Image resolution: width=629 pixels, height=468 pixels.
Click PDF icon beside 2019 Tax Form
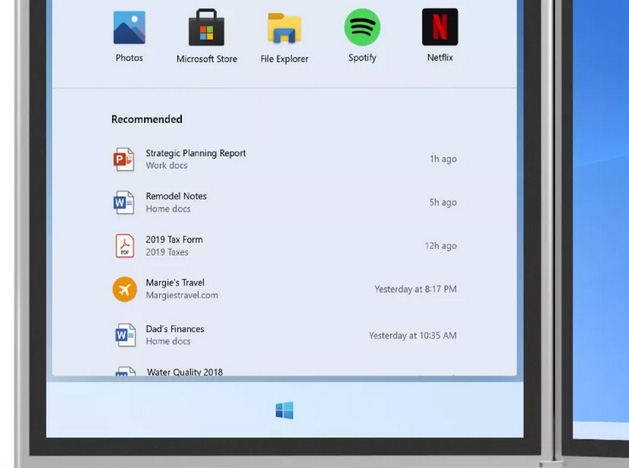pyautogui.click(x=125, y=246)
